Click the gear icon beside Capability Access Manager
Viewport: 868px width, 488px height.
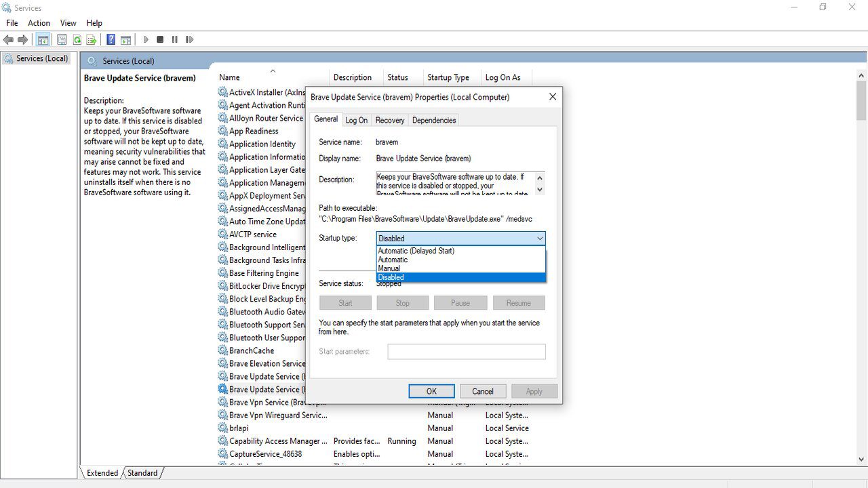tap(222, 441)
